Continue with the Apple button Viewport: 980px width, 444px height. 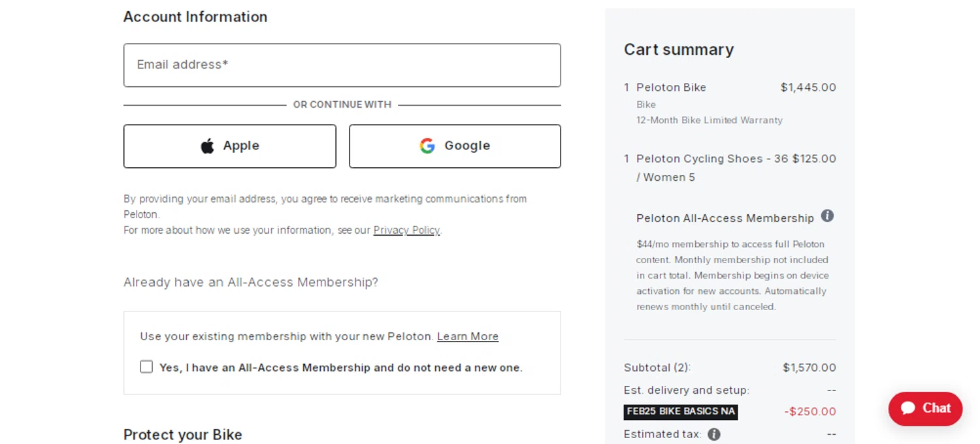230,146
